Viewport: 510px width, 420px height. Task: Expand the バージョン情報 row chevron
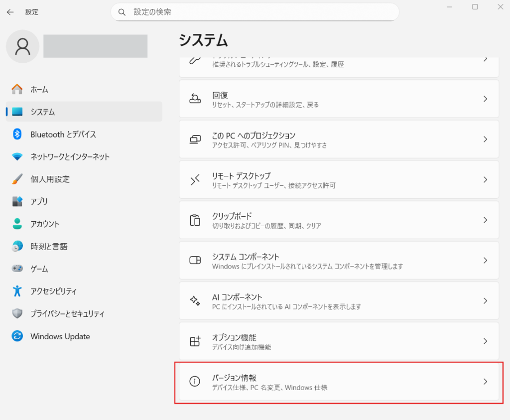point(485,382)
